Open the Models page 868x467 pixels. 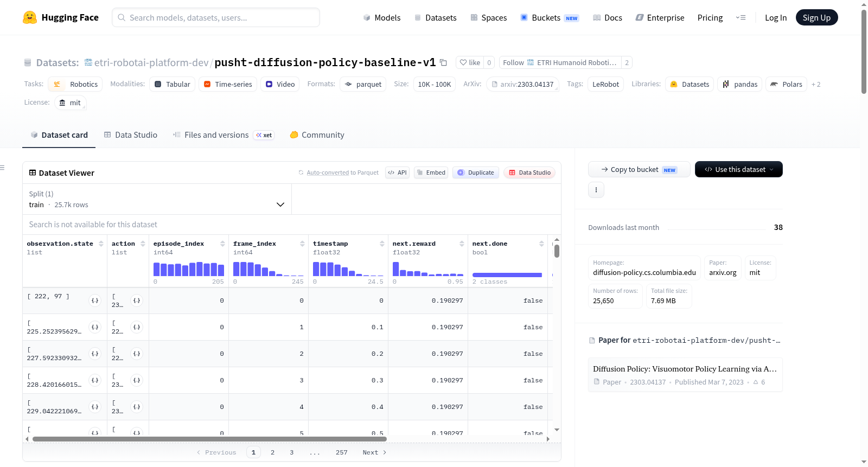pos(382,17)
